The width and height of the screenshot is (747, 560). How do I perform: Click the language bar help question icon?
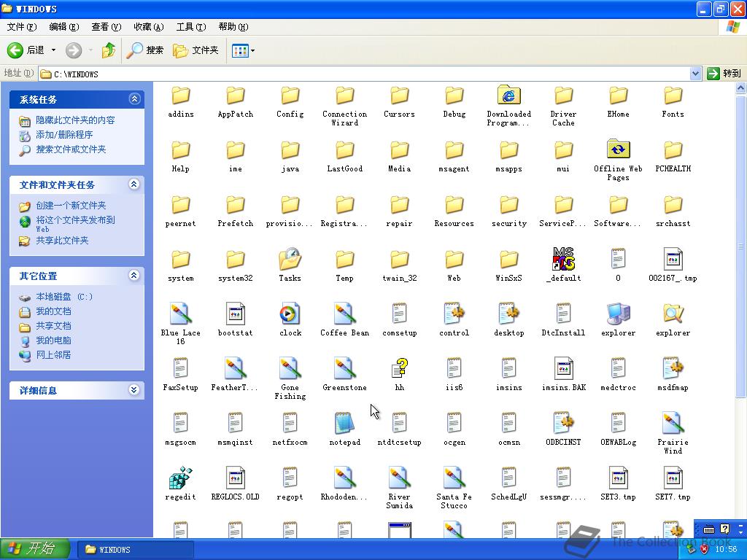(x=724, y=529)
